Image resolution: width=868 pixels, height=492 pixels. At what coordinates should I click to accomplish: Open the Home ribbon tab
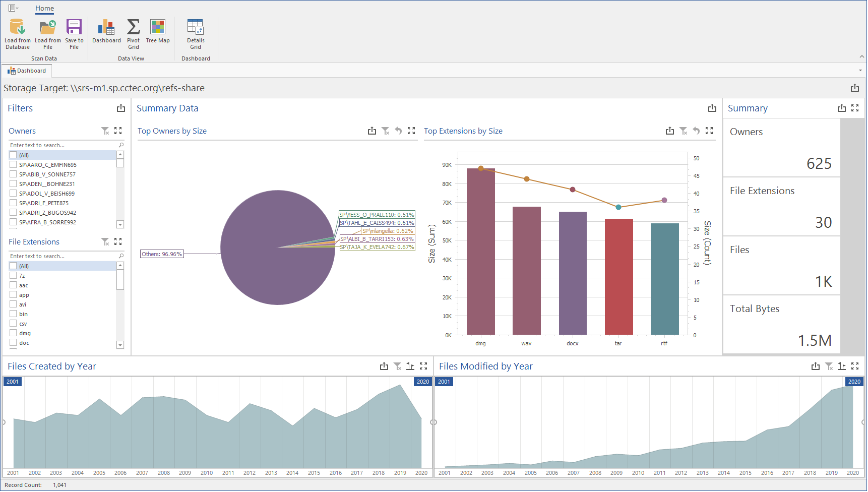pyautogui.click(x=44, y=9)
